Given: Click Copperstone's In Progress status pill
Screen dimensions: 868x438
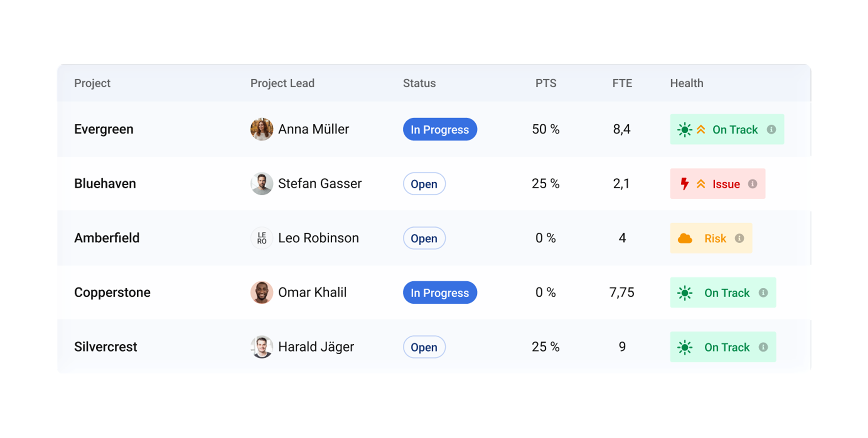Looking at the screenshot, I should (x=440, y=293).
